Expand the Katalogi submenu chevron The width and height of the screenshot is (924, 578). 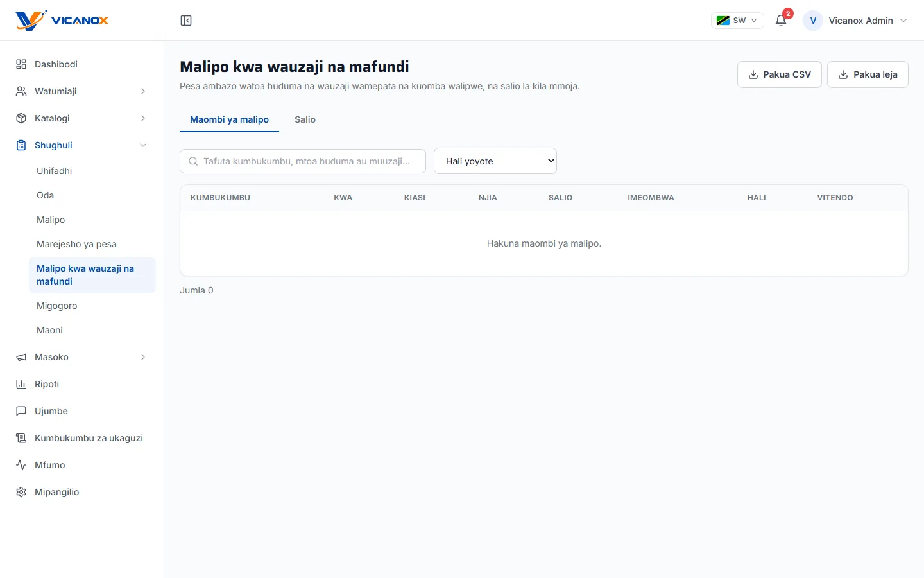click(x=143, y=118)
